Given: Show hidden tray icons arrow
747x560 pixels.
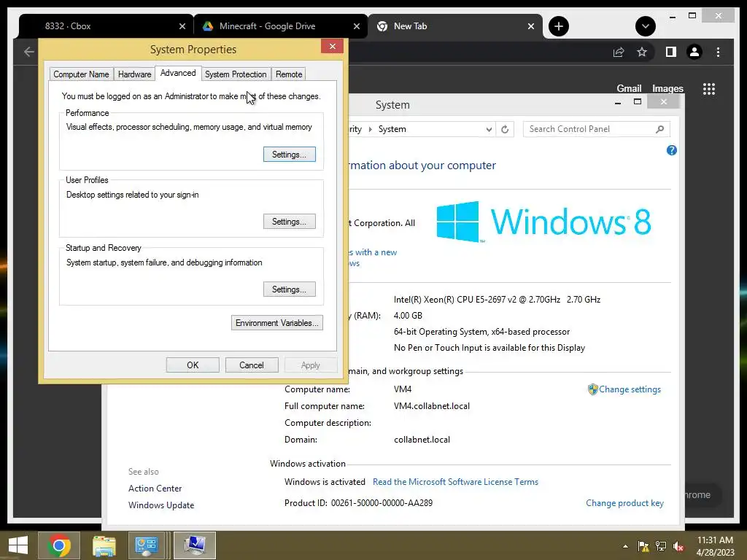Looking at the screenshot, I should point(625,547).
